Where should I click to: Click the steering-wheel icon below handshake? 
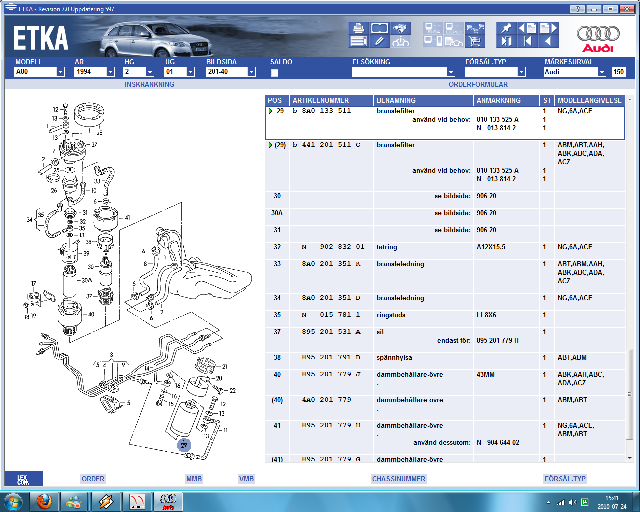400,41
